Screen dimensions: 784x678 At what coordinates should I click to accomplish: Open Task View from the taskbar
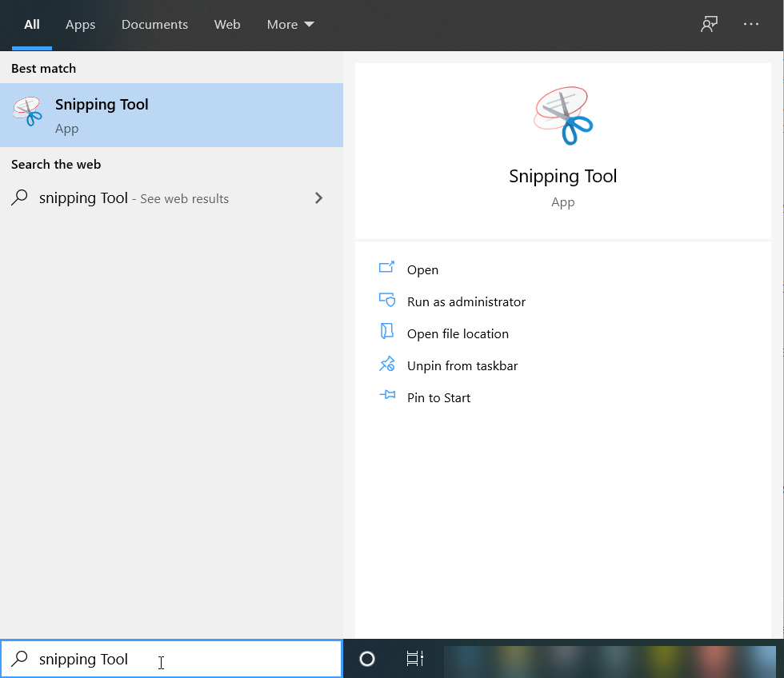[x=414, y=659]
